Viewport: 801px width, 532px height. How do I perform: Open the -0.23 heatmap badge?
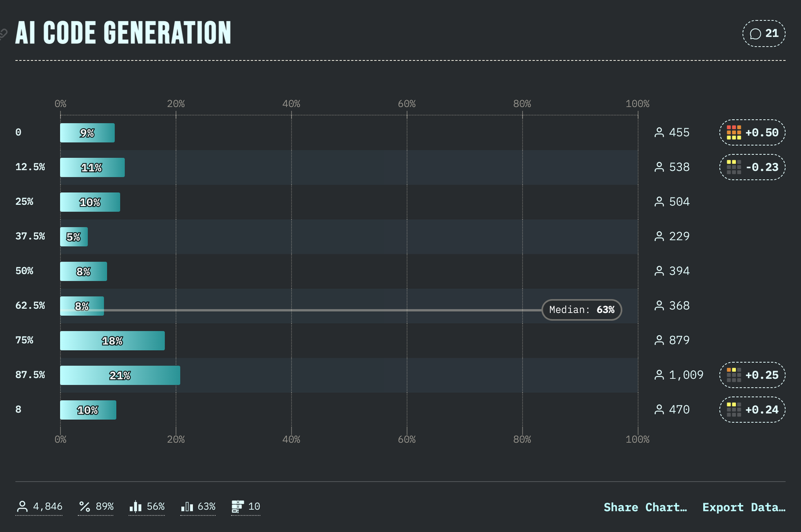click(x=752, y=167)
